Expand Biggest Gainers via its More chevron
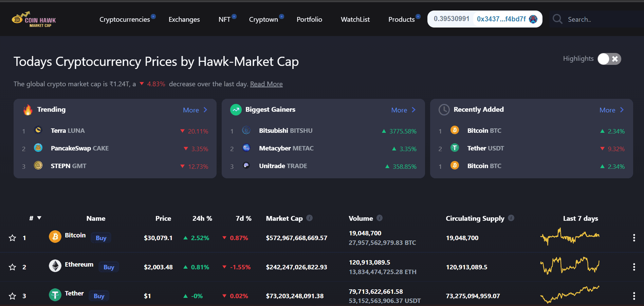 [x=413, y=110]
